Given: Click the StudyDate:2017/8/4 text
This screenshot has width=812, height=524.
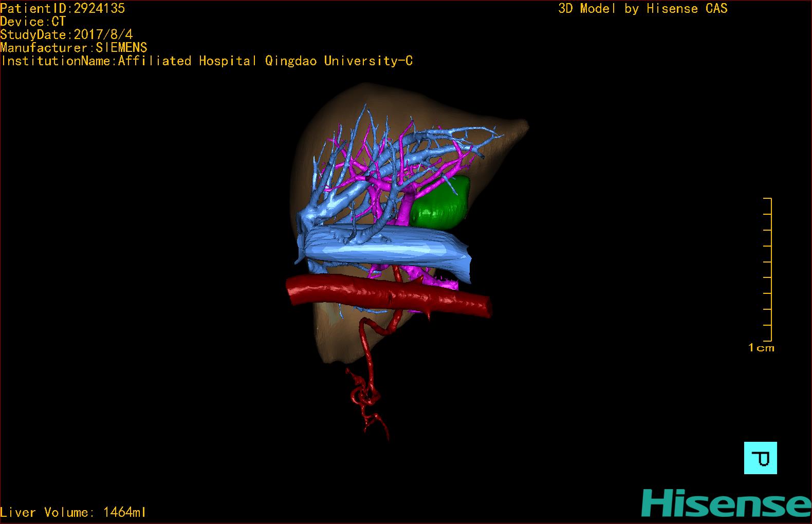Looking at the screenshot, I should click(66, 34).
